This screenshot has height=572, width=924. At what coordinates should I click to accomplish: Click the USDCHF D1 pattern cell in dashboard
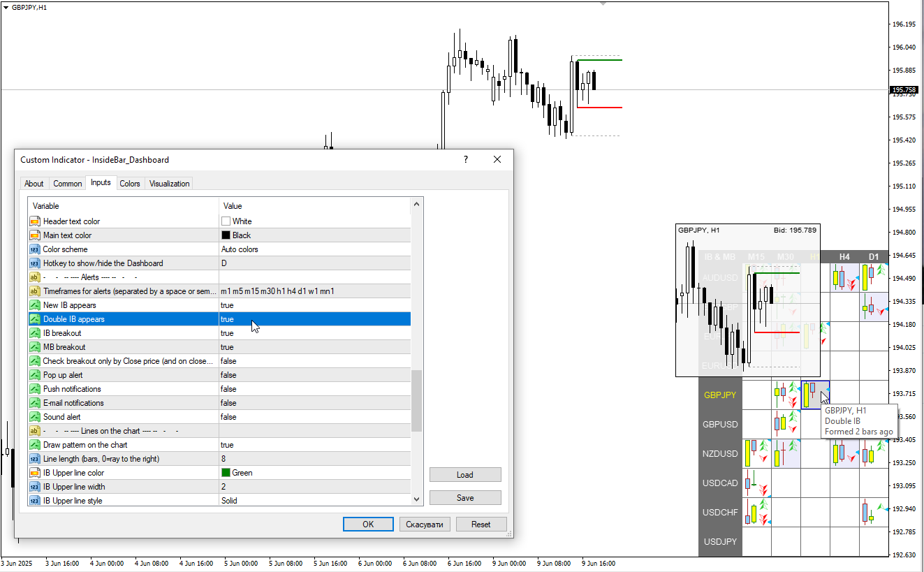click(874, 512)
